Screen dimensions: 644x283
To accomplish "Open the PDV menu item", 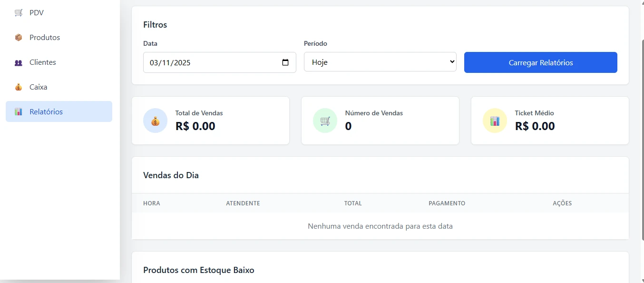I will (x=37, y=13).
